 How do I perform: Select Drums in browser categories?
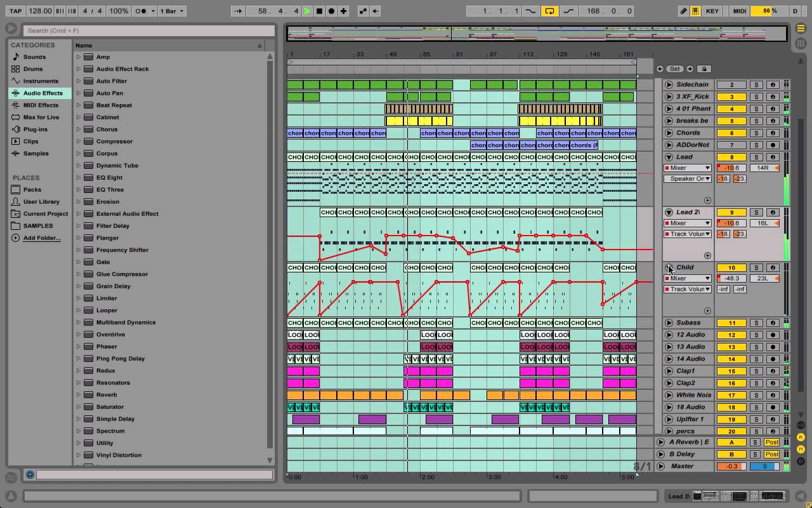pos(33,69)
